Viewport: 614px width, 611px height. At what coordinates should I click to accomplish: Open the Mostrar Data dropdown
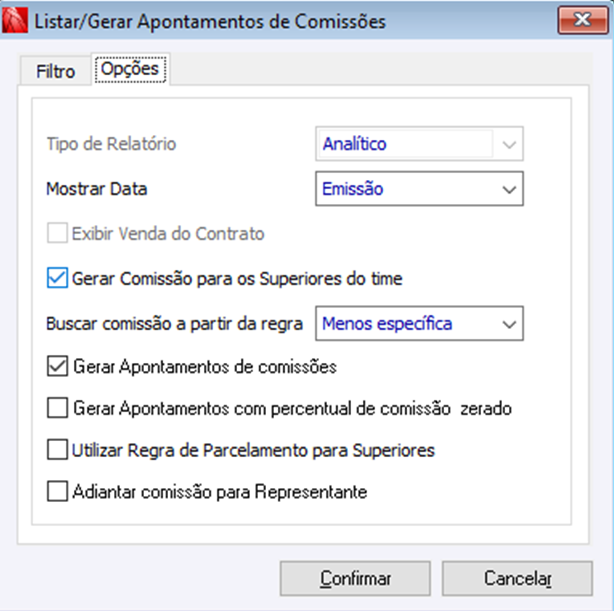(419, 188)
